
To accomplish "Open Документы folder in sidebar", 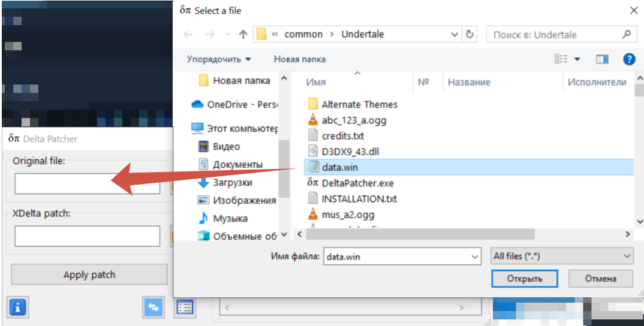I will point(238,165).
